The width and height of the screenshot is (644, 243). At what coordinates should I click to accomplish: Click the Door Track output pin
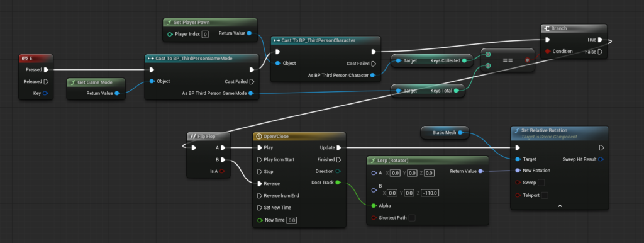point(338,183)
